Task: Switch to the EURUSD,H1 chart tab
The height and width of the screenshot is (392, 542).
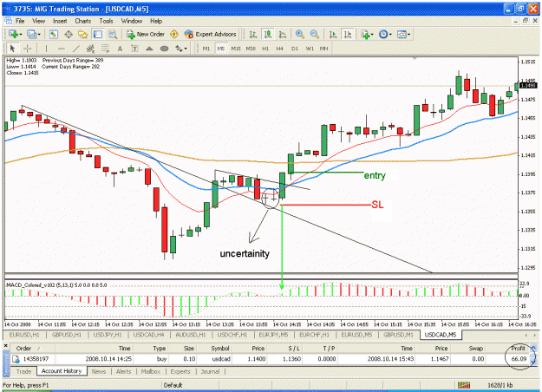Action: click(x=24, y=335)
